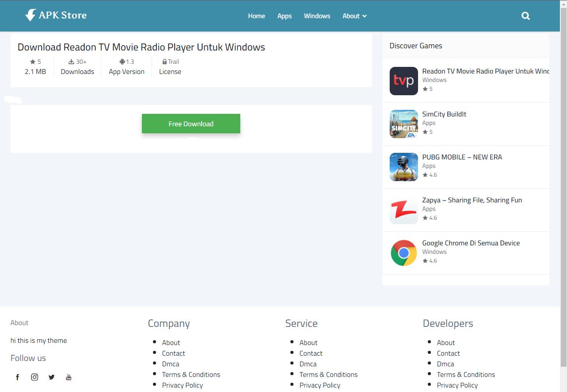Click 'hi this is my theme' text

tap(39, 341)
